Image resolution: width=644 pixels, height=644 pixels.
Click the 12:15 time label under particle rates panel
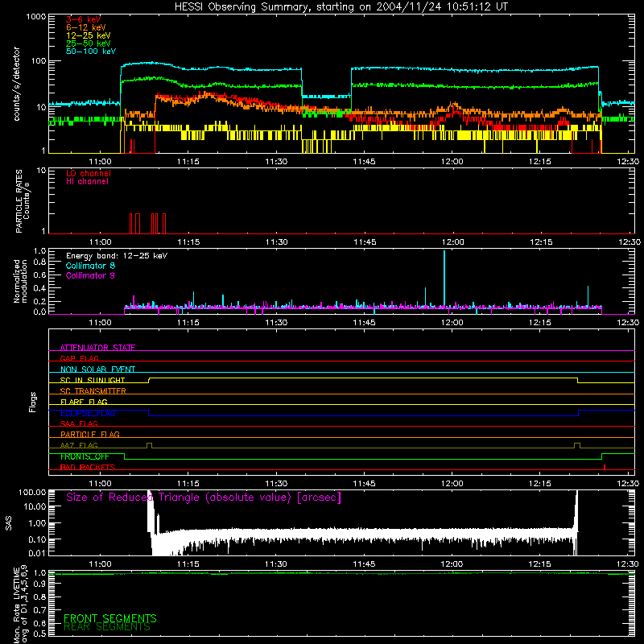pos(541,242)
